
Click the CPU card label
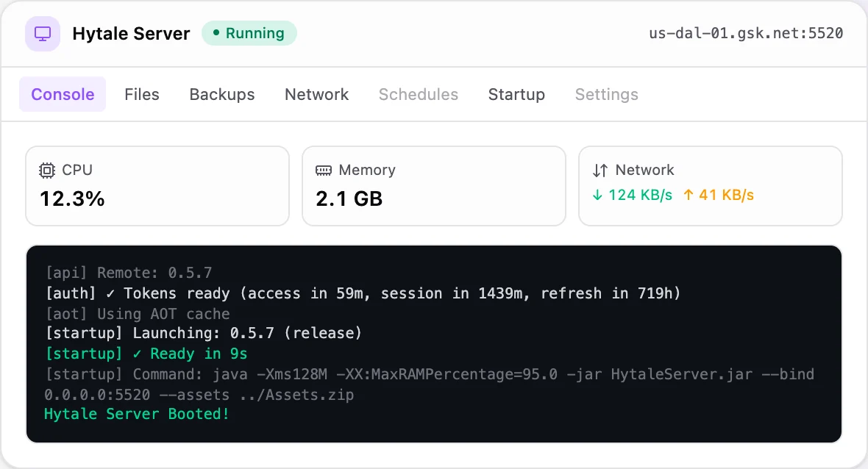pyautogui.click(x=77, y=170)
